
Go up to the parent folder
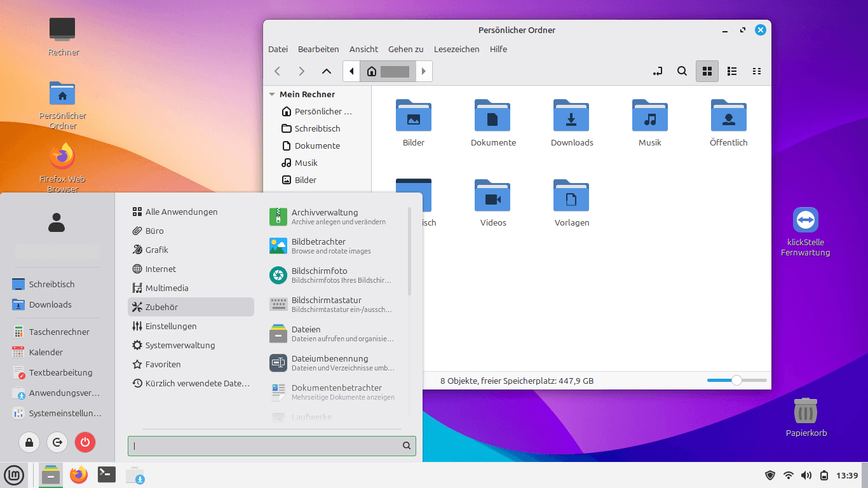[327, 71]
